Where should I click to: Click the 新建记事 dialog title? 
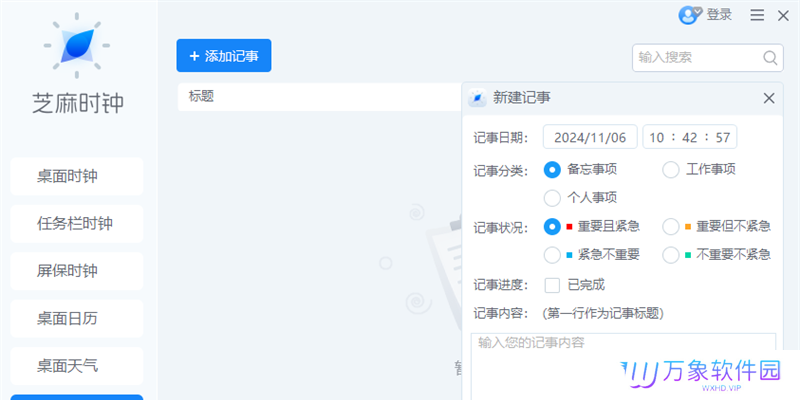click(521, 97)
